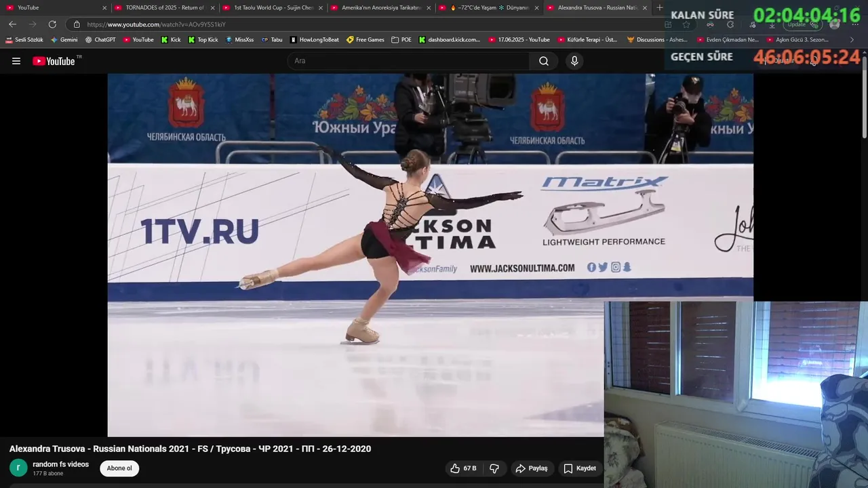Open the dashboard.kick.com bookmark
The image size is (868, 488).
click(x=449, y=39)
